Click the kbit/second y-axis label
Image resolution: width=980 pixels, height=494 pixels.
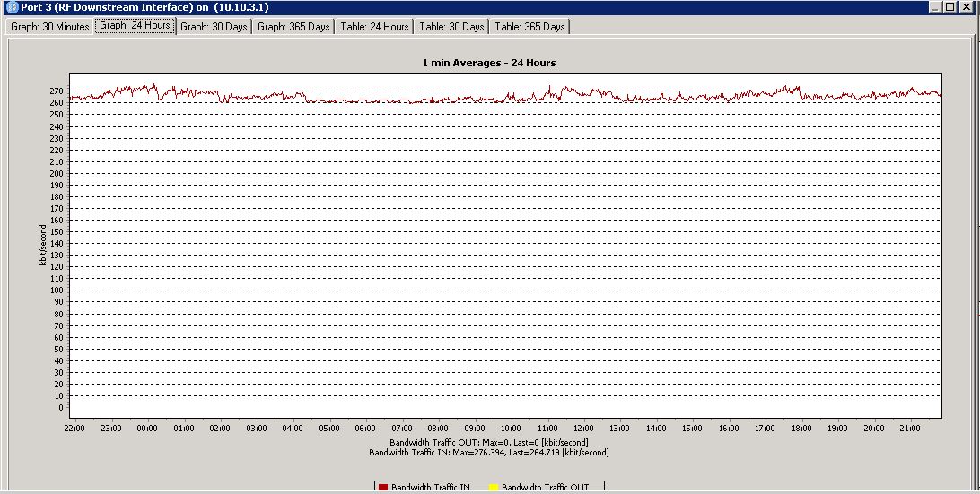click(42, 246)
